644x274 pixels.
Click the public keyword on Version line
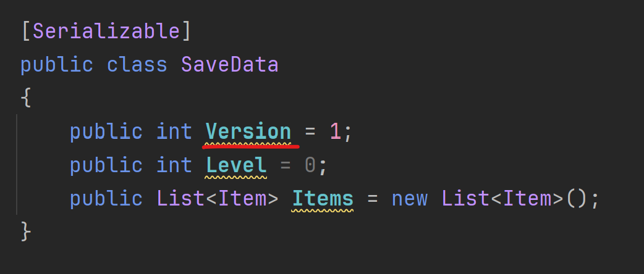pyautogui.click(x=106, y=132)
